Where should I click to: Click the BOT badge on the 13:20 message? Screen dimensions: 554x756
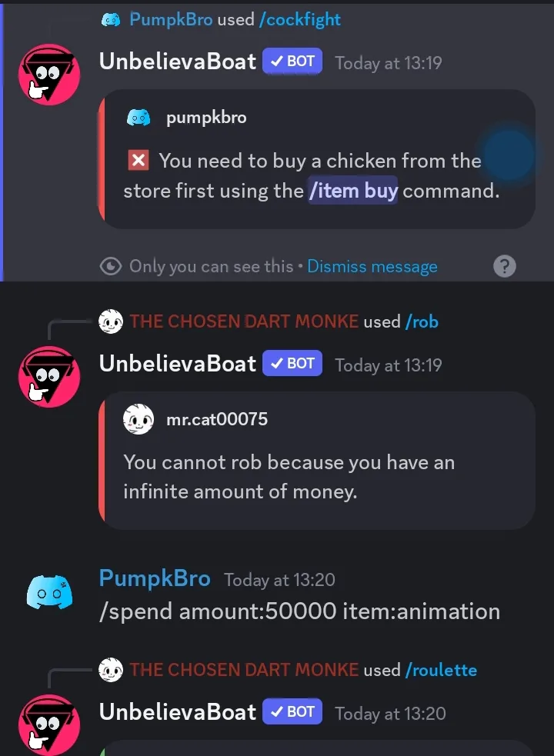click(292, 711)
